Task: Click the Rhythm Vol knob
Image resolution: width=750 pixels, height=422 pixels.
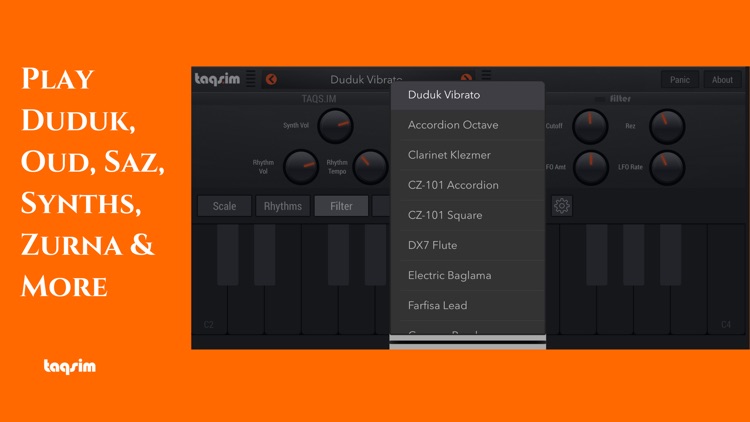Action: pos(301,167)
